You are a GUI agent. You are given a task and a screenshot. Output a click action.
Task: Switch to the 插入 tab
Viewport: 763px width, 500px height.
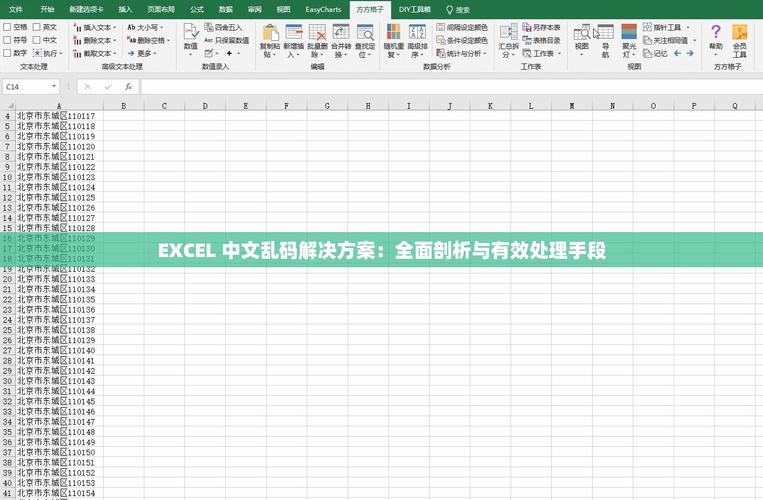125,9
